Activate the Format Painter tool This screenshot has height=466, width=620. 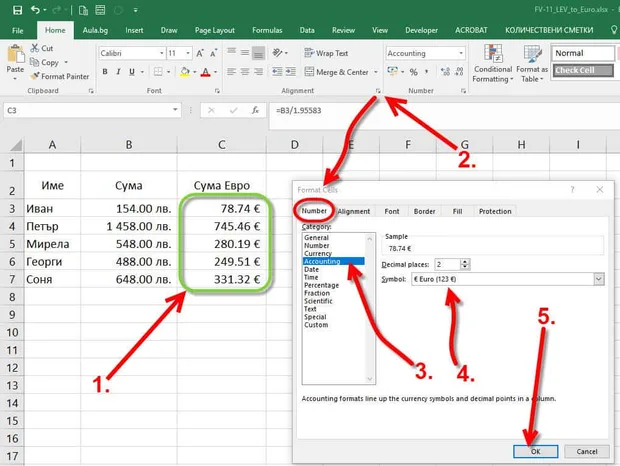(x=60, y=76)
